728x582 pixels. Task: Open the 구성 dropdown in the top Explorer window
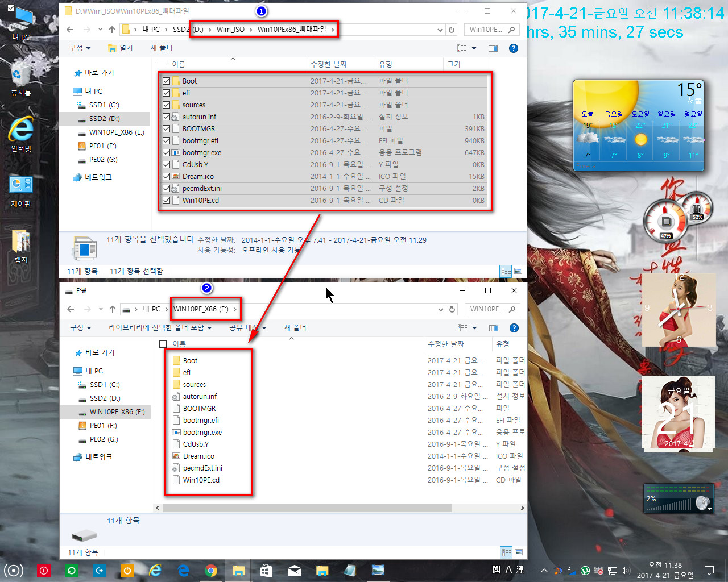[80, 48]
